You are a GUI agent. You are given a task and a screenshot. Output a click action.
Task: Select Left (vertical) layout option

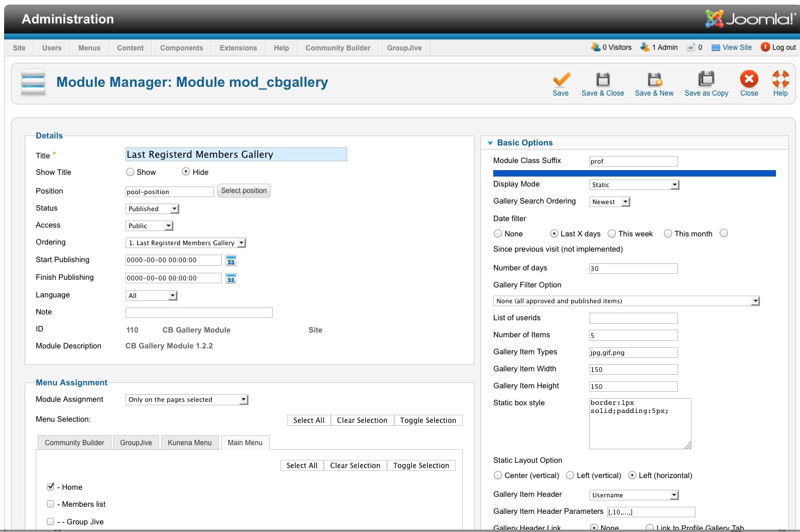[x=570, y=475]
